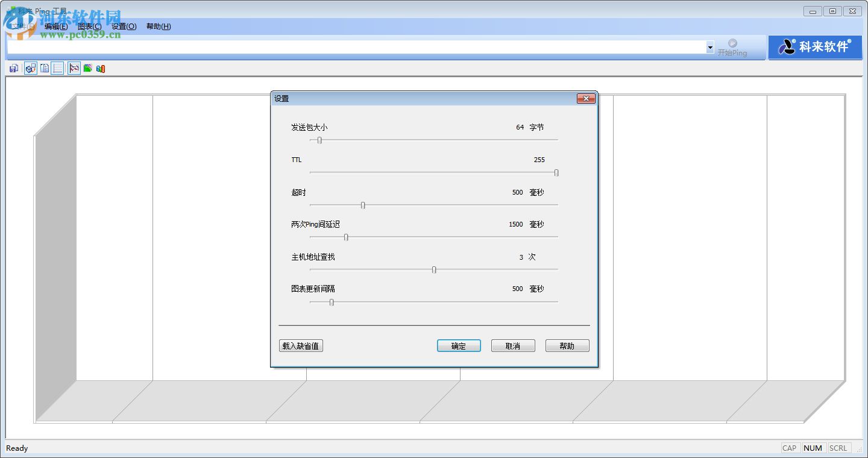Click the 载入缺省值 button

[301, 345]
